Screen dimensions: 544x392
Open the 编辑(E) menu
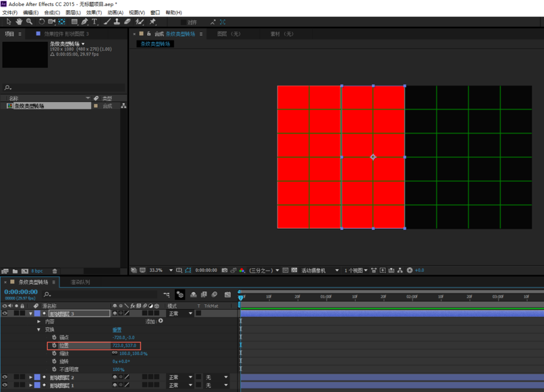[30, 13]
